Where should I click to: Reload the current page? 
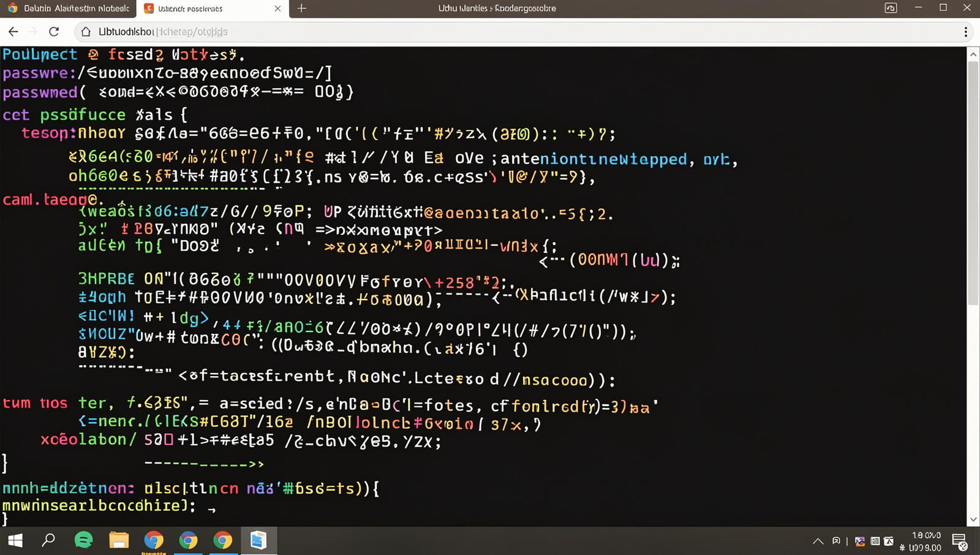54,32
